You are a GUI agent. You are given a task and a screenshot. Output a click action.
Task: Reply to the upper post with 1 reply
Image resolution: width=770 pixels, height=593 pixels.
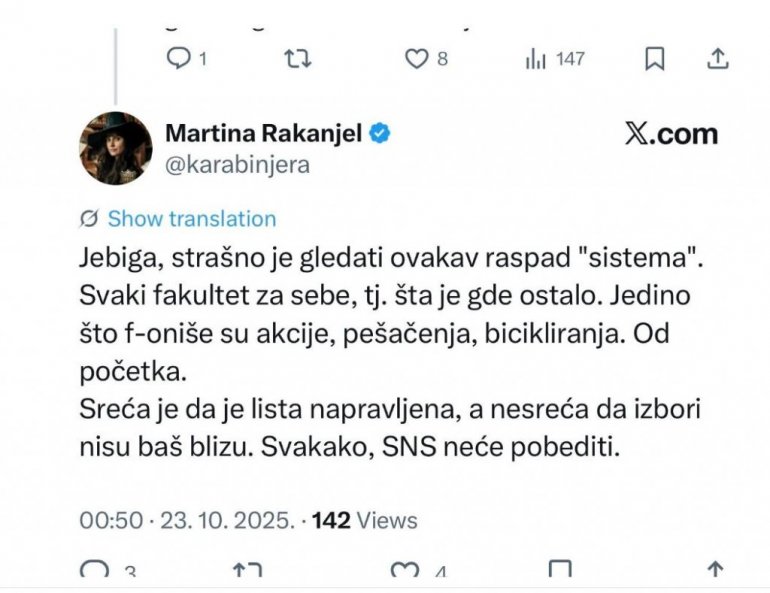178,60
